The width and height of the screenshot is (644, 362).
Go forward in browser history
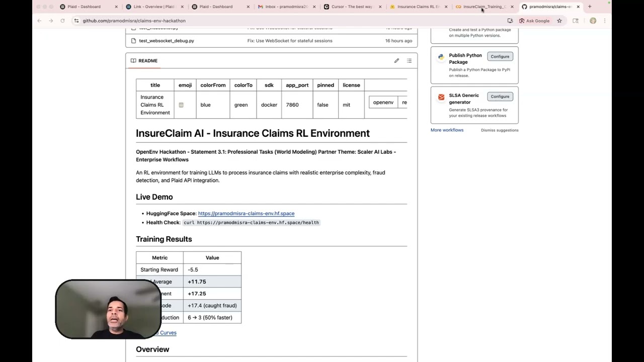(x=51, y=21)
